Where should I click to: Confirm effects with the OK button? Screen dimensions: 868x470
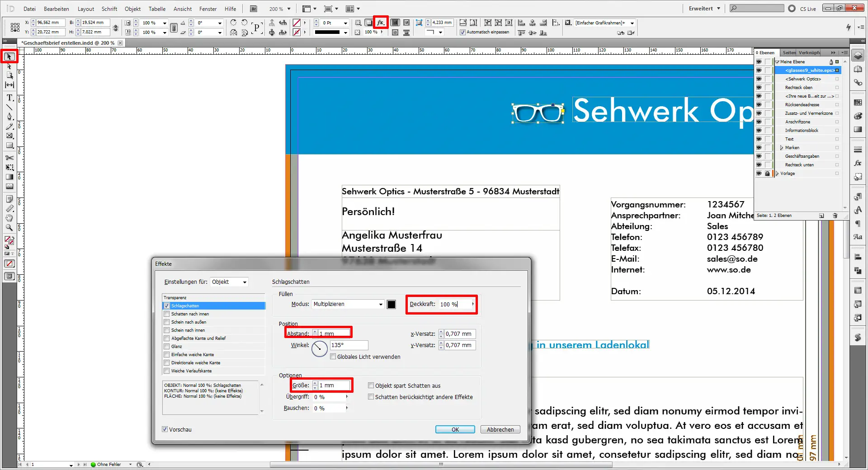coord(455,429)
